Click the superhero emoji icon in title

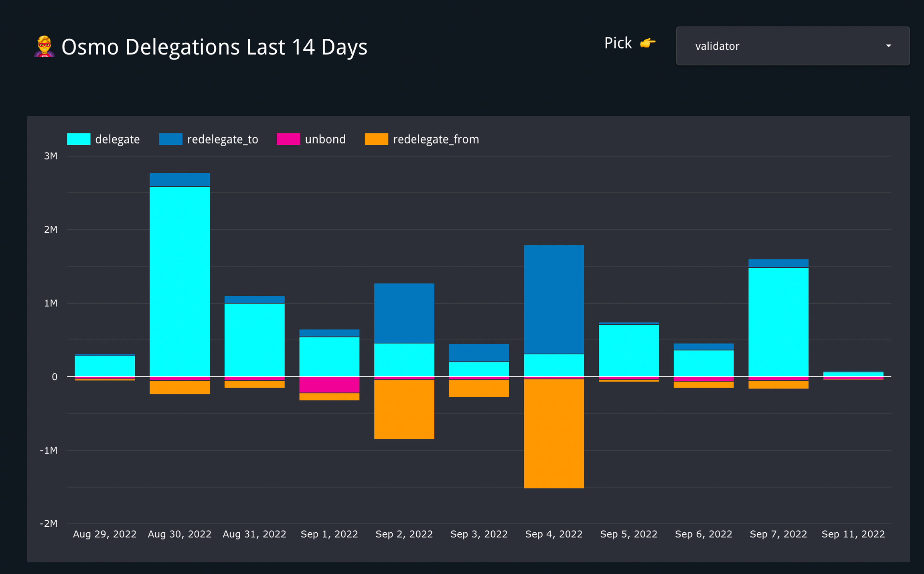click(x=44, y=46)
